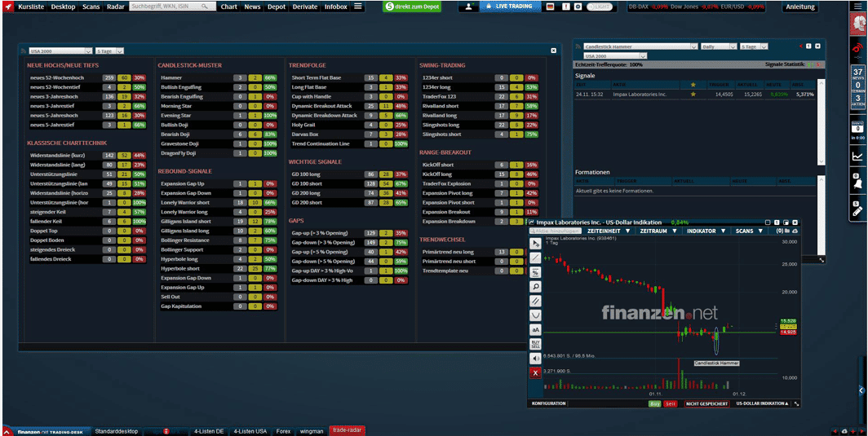Open the Buy/Sell tool in chart sidebar
The width and height of the screenshot is (868, 436).
(535, 344)
